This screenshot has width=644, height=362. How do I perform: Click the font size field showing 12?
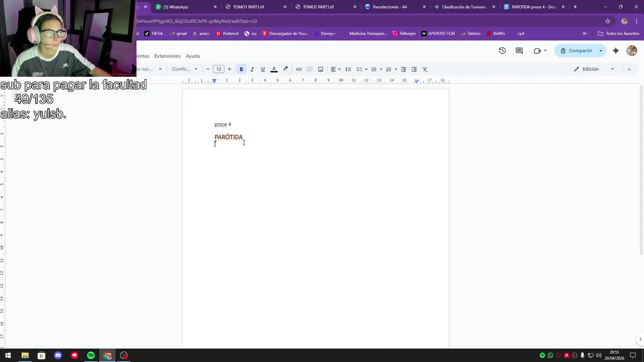pyautogui.click(x=218, y=69)
